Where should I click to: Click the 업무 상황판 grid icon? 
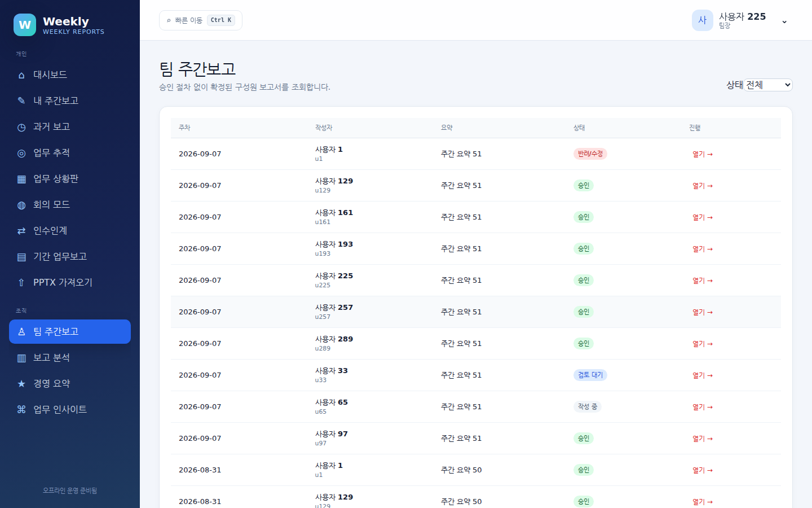click(21, 179)
